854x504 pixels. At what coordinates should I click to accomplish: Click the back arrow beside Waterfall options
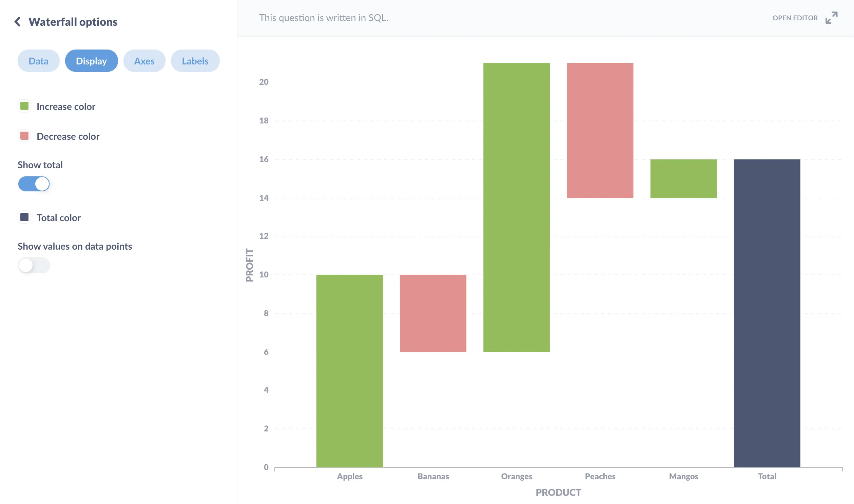pos(18,21)
